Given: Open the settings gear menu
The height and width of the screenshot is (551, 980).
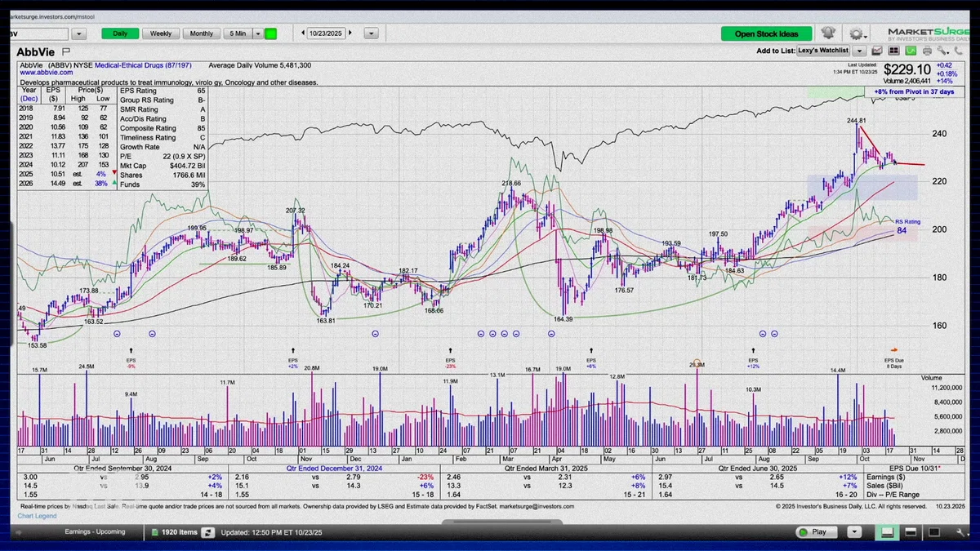Looking at the screenshot, I should (x=857, y=34).
